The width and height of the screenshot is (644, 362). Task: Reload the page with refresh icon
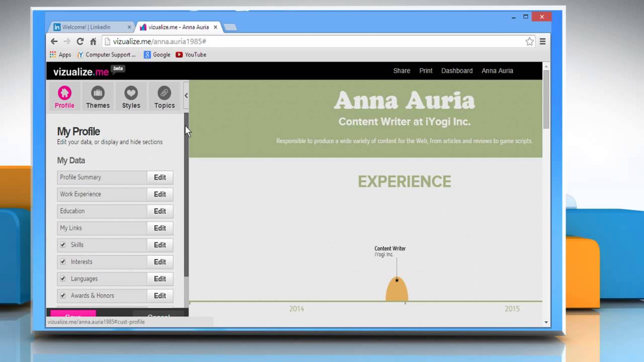point(80,41)
